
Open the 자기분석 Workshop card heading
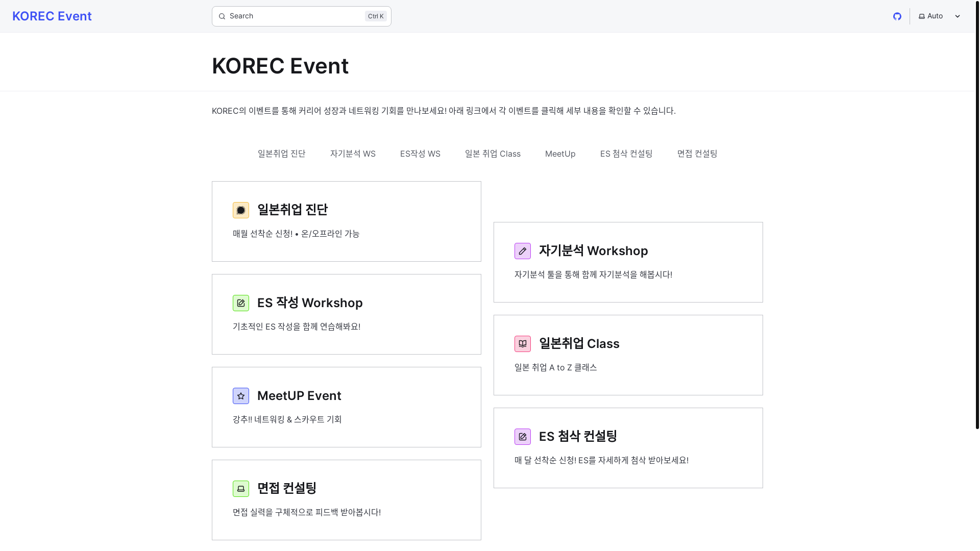click(x=593, y=251)
